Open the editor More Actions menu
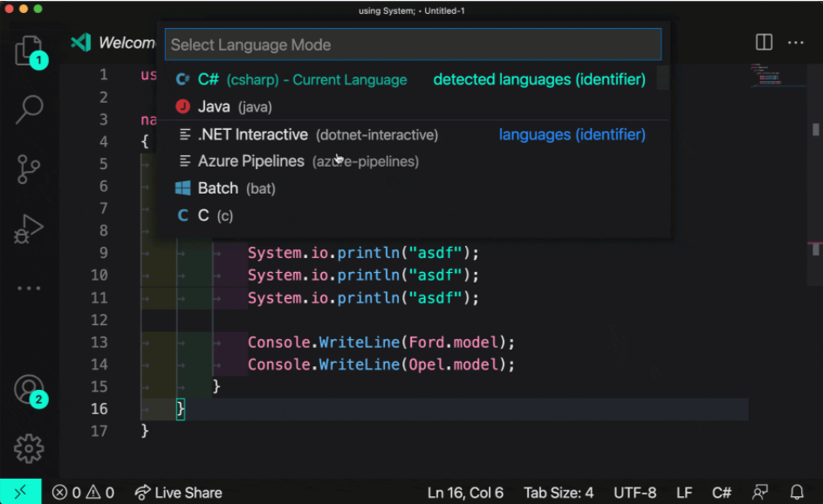 (796, 43)
